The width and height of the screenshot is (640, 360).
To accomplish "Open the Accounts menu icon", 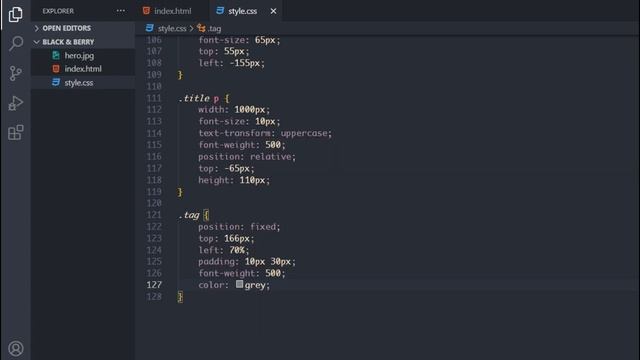I will pyautogui.click(x=16, y=349).
